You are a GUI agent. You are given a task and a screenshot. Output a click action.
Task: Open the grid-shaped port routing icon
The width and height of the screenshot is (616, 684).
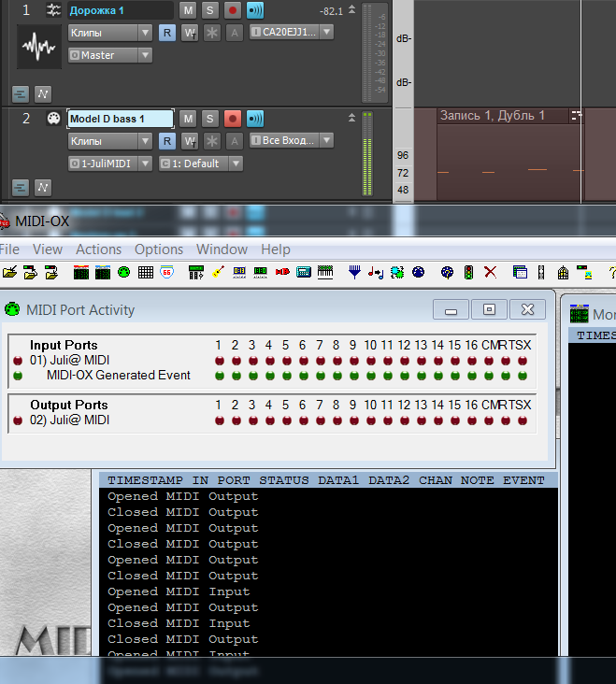click(145, 272)
